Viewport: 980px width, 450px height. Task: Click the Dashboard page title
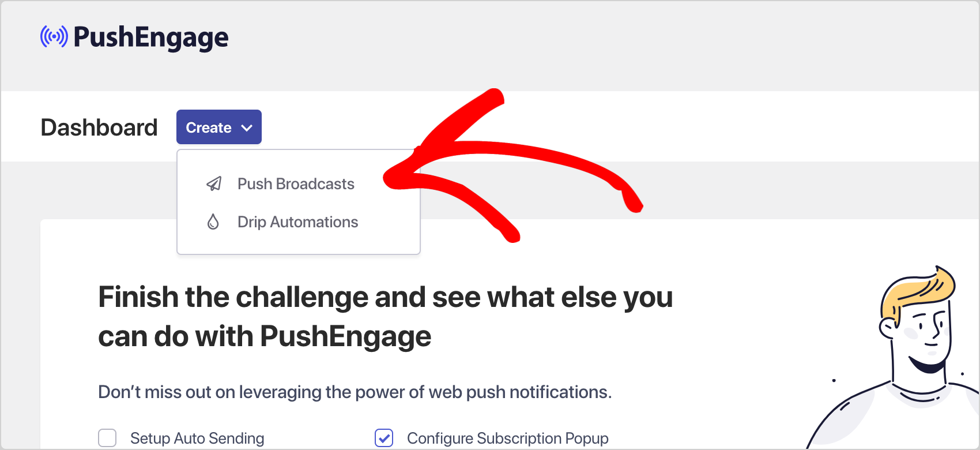[99, 127]
